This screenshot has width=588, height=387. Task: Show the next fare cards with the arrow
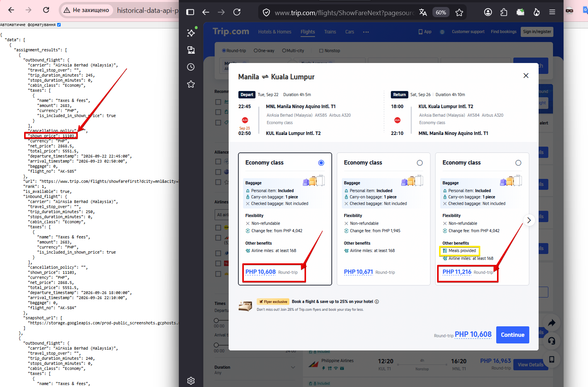529,220
